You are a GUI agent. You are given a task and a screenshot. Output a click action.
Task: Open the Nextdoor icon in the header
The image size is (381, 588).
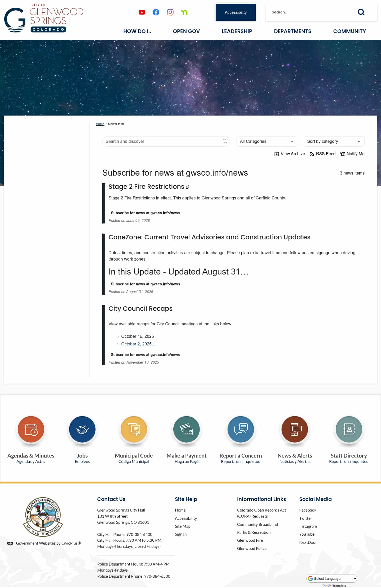click(184, 12)
